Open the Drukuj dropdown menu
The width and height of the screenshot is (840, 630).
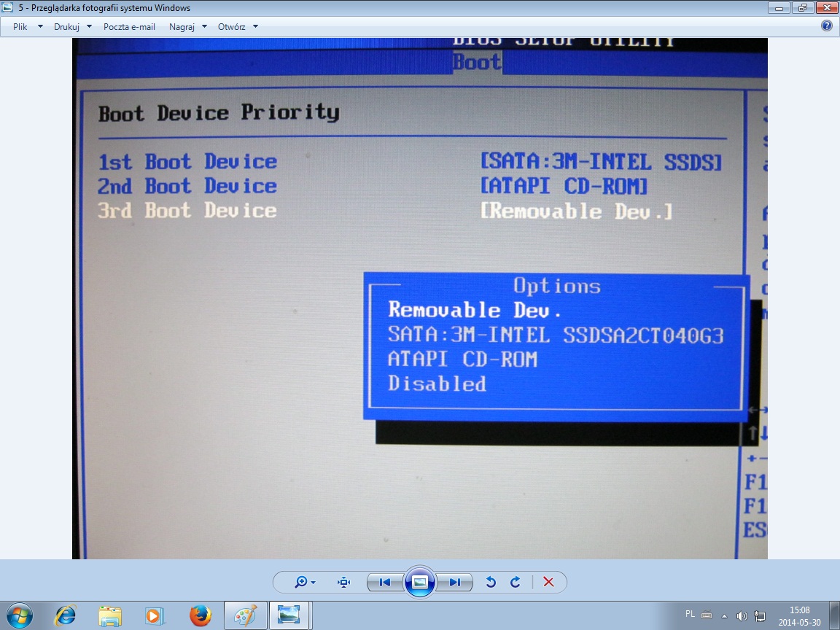[72, 26]
